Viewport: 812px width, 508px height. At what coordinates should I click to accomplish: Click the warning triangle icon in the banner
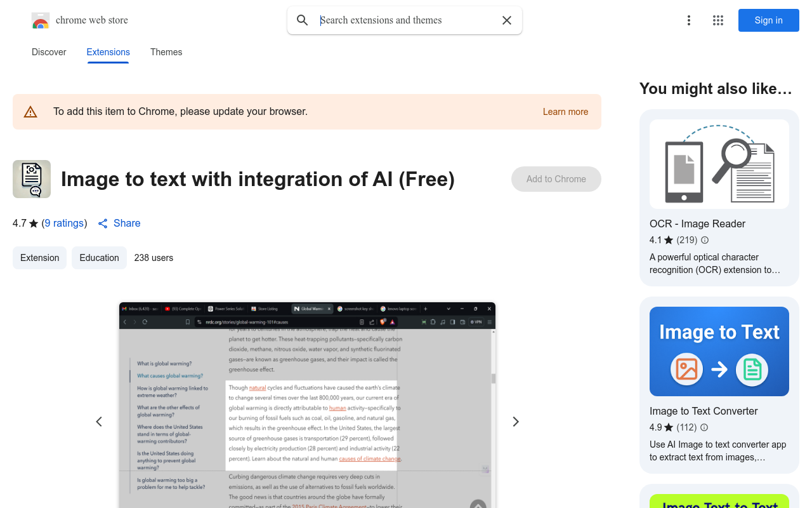30,112
